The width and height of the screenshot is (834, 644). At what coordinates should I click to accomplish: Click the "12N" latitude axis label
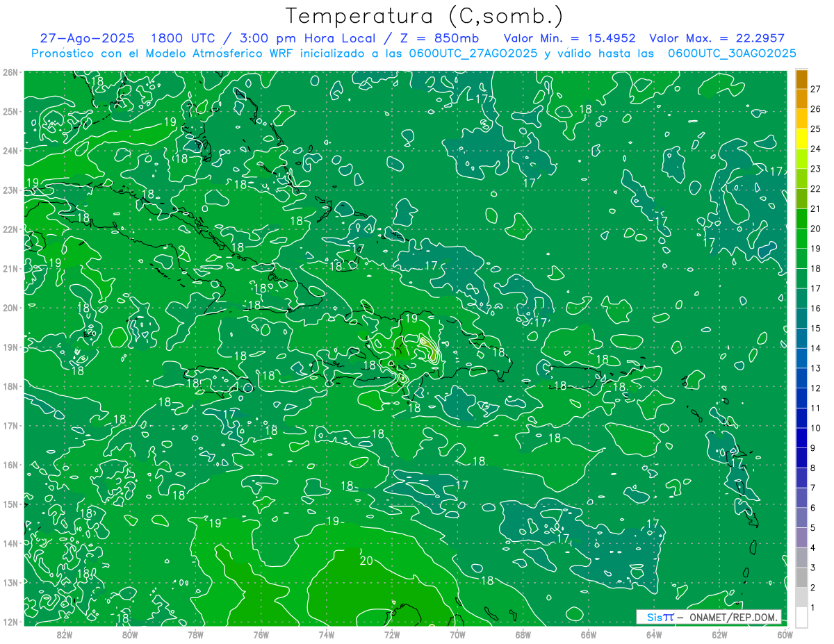pos(10,622)
